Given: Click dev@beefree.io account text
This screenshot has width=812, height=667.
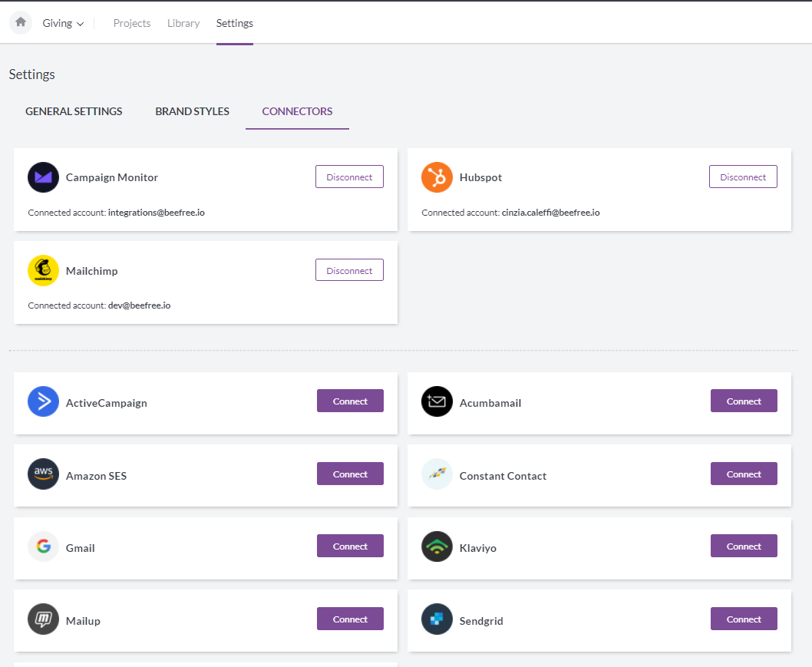Looking at the screenshot, I should [139, 305].
